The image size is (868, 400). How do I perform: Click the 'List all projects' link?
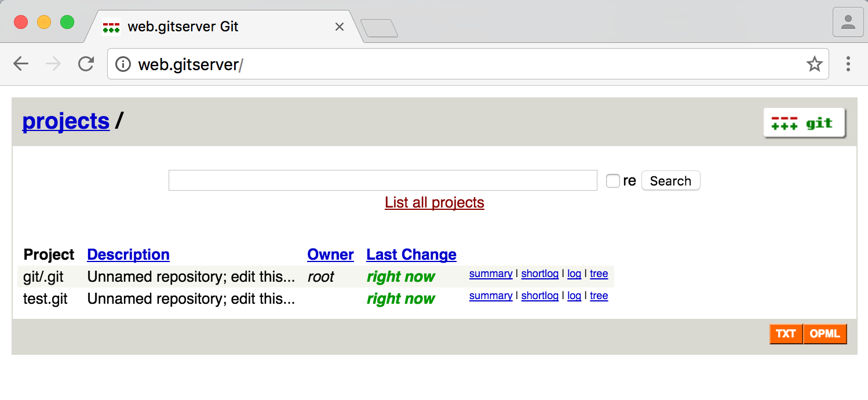pos(434,202)
